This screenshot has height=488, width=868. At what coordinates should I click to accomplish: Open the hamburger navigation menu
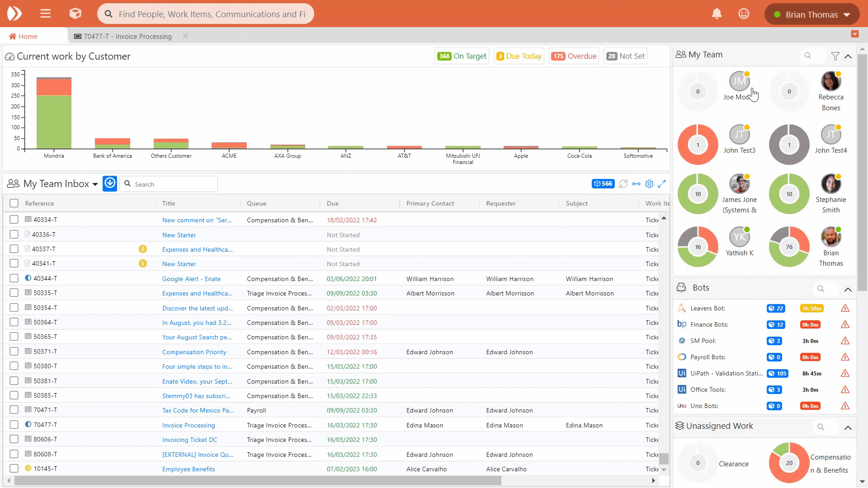click(x=45, y=14)
